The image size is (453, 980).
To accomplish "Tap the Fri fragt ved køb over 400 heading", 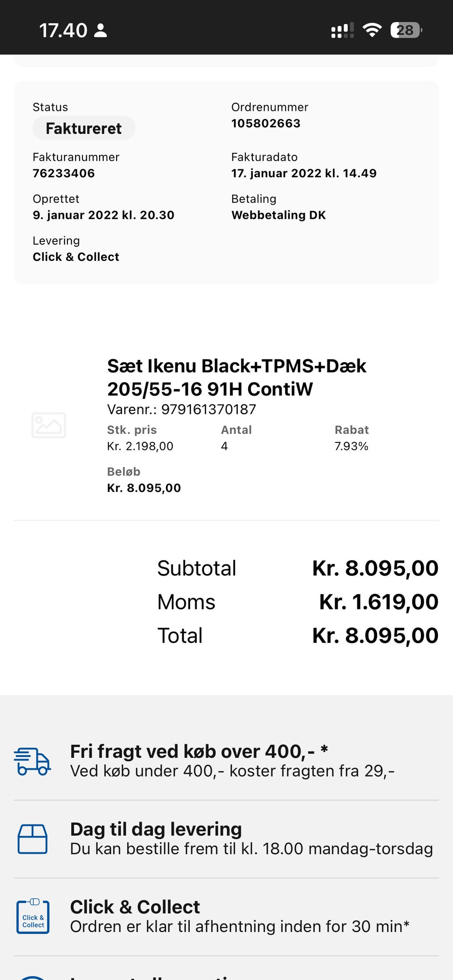I will coord(199,751).
